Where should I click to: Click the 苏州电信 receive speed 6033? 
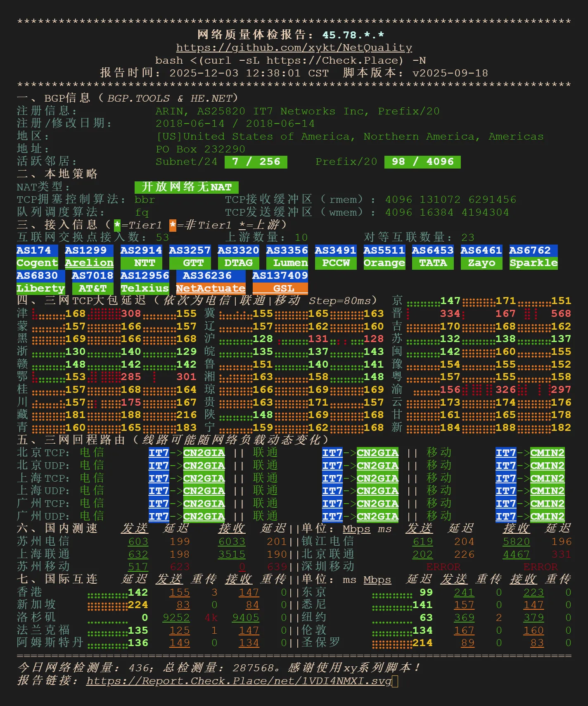[x=232, y=542]
